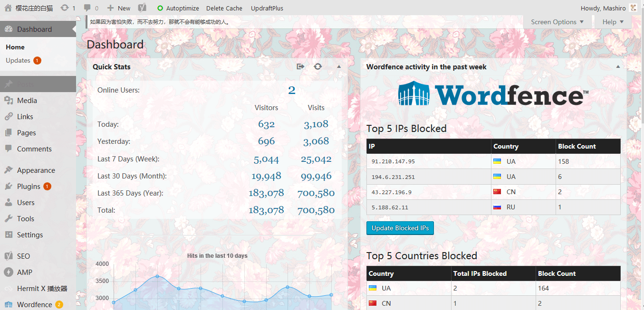Click the Plugins update count badge

pyautogui.click(x=47, y=186)
